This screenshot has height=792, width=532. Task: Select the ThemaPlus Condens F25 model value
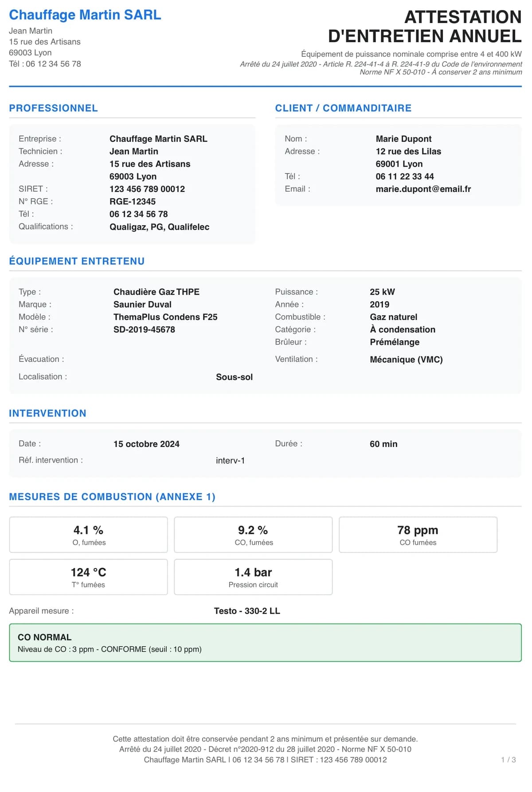165,317
